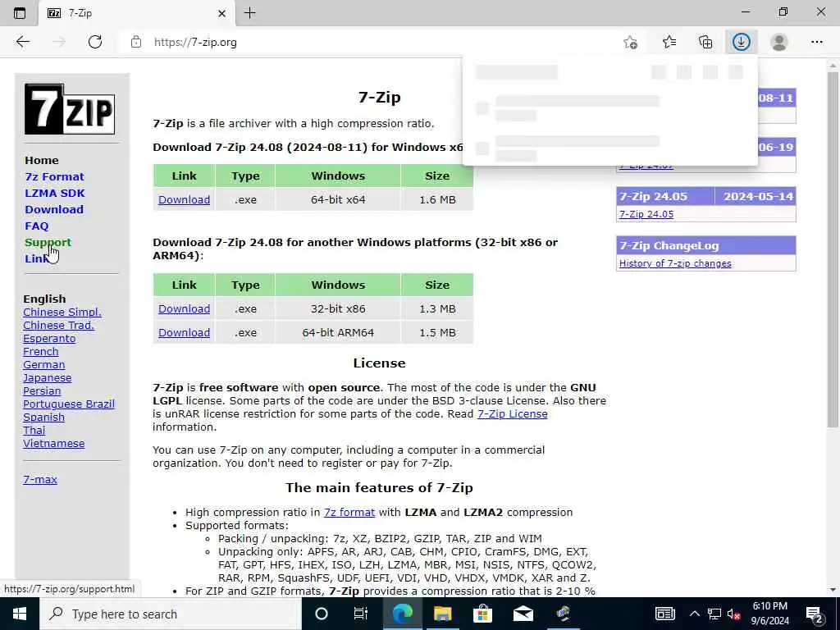Switch language to Chinese Trad.
Viewport: 840px width, 630px height.
tap(58, 325)
